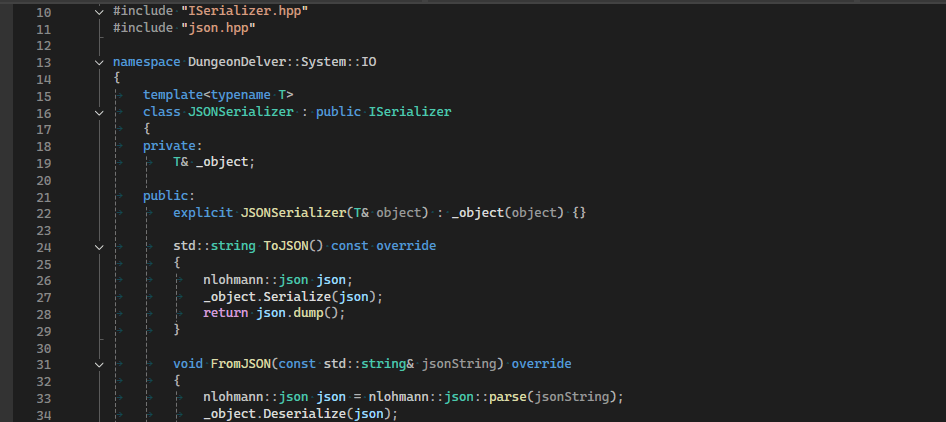The height and width of the screenshot is (422, 946).
Task: Collapse the #include block fold chevron
Action: pos(98,11)
